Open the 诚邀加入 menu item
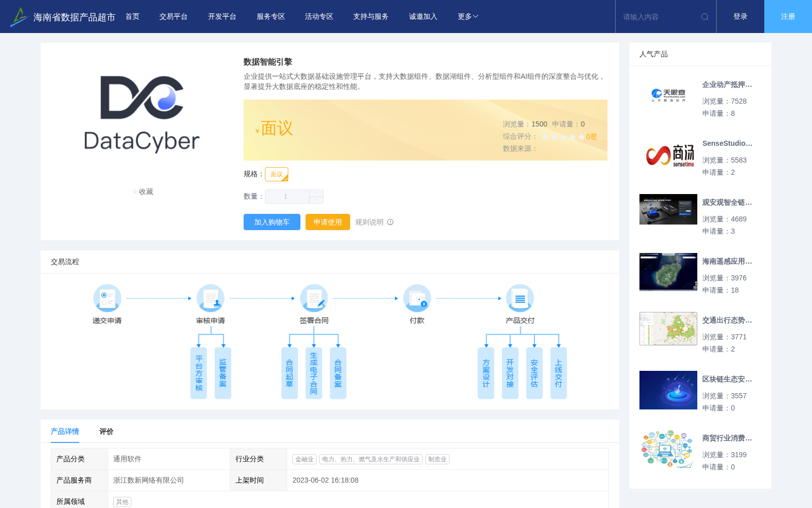 pos(423,17)
